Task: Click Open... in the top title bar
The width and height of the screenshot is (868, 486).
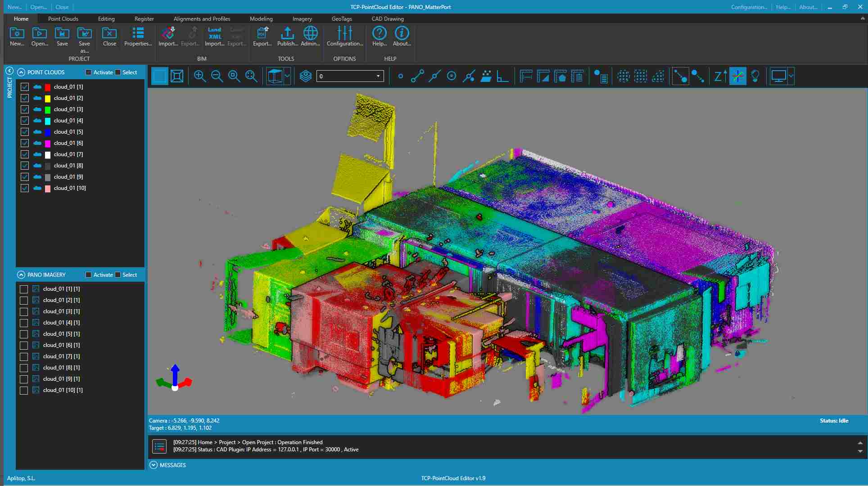Action: click(38, 7)
